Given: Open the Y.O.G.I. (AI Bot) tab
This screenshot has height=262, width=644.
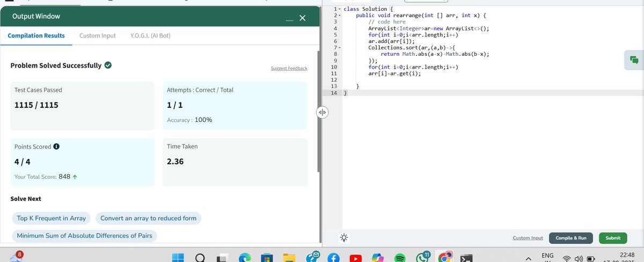Looking at the screenshot, I should (151, 35).
